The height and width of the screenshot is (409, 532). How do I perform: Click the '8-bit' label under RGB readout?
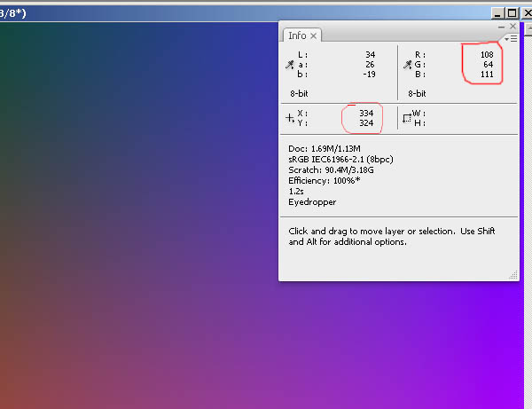click(x=417, y=94)
